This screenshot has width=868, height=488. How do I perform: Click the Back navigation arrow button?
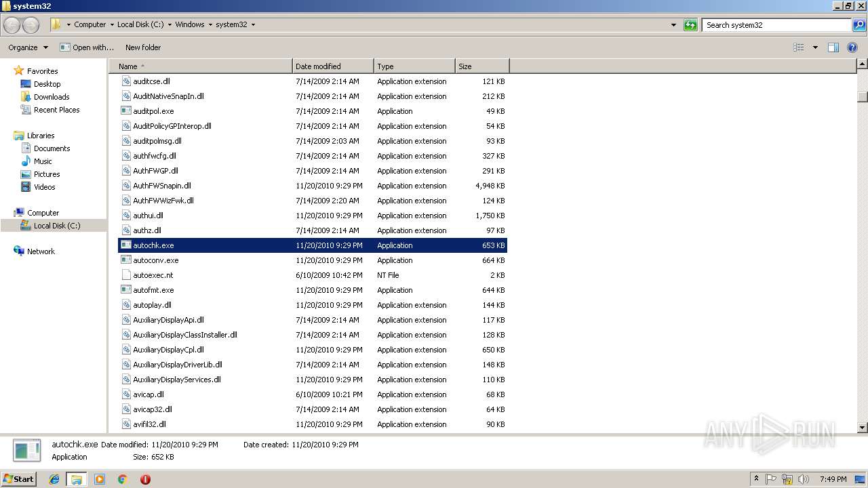click(x=12, y=25)
